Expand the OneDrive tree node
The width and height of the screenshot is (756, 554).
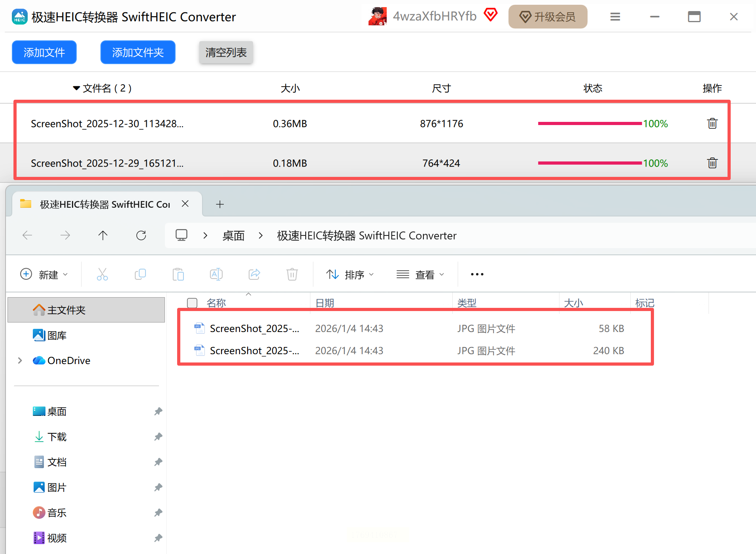[20, 360]
